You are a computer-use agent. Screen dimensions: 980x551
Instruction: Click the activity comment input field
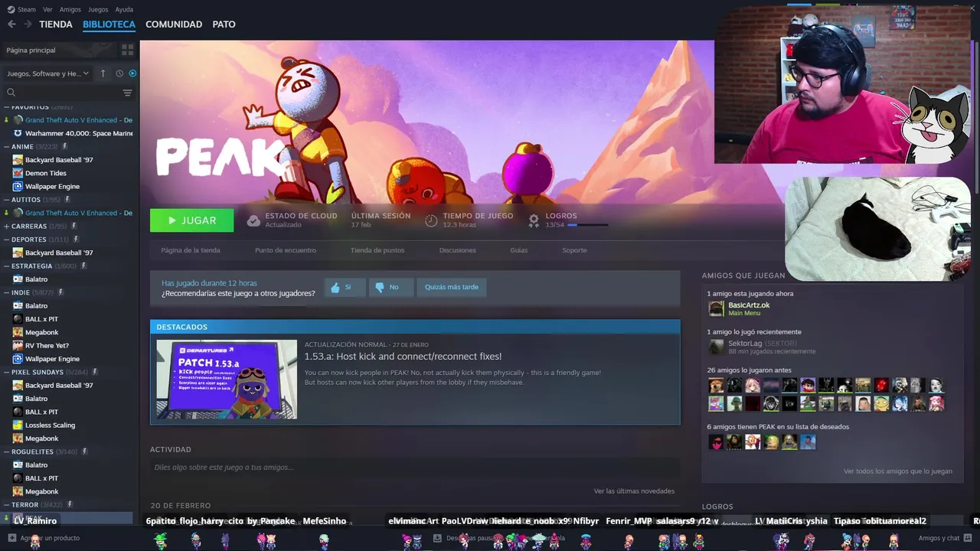[415, 467]
